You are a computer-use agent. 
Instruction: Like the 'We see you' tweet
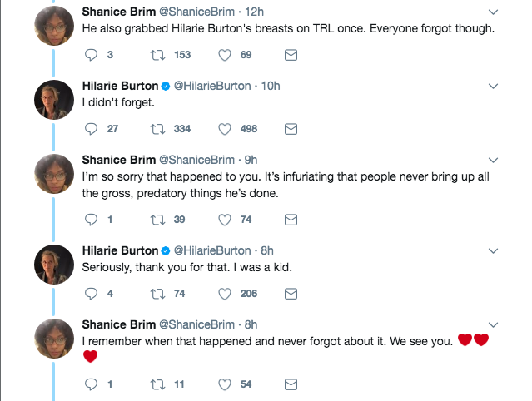[x=225, y=384]
